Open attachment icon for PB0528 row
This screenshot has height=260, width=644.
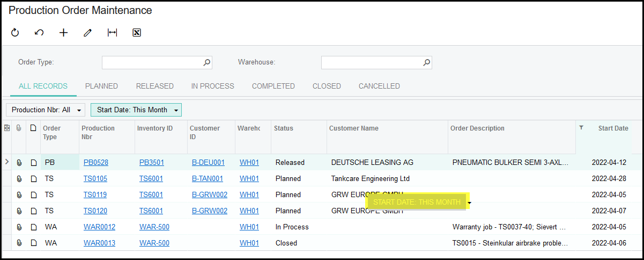19,162
